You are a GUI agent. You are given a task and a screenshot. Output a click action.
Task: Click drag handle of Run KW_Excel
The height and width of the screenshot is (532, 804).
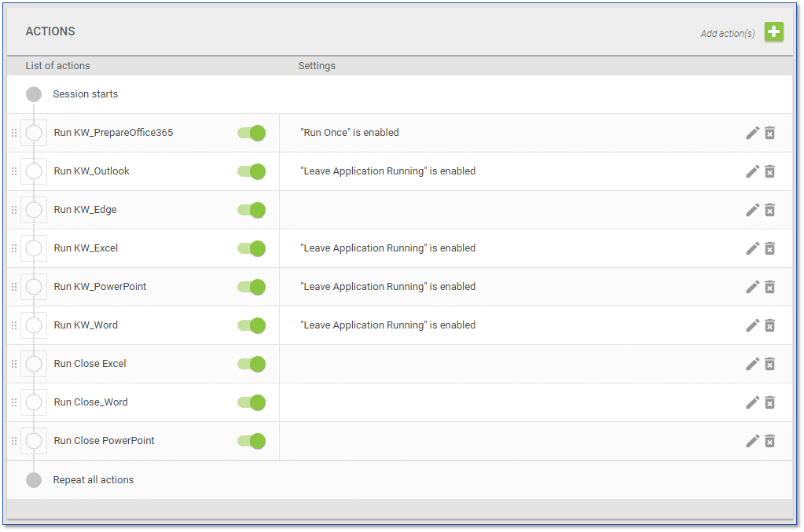click(x=14, y=248)
